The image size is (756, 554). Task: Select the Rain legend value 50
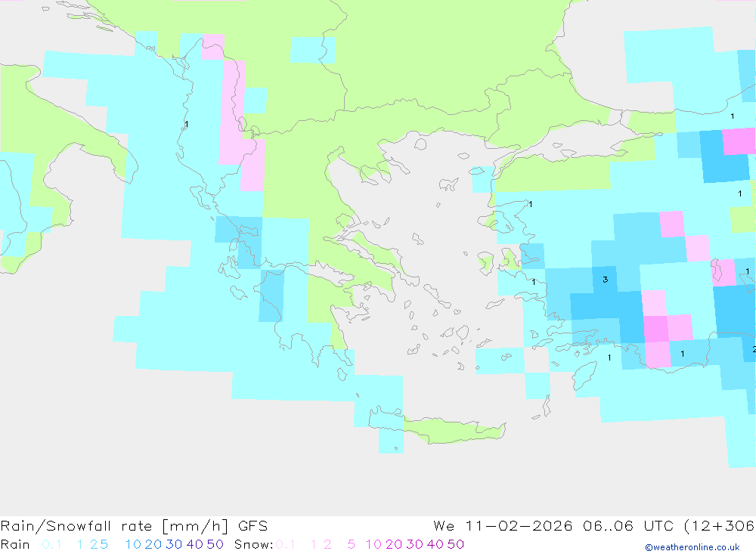[x=215, y=544]
